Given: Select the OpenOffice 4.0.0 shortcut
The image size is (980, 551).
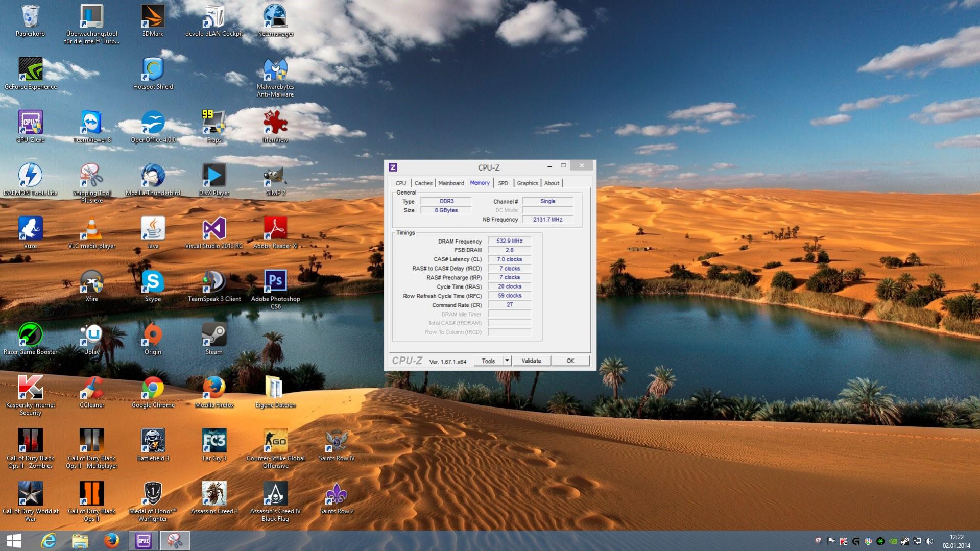Looking at the screenshot, I should point(153,127).
